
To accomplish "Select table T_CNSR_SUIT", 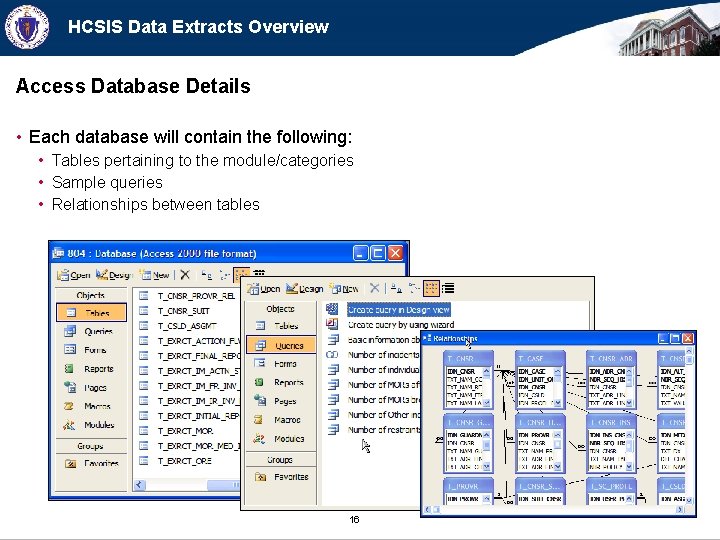I will coord(184,311).
